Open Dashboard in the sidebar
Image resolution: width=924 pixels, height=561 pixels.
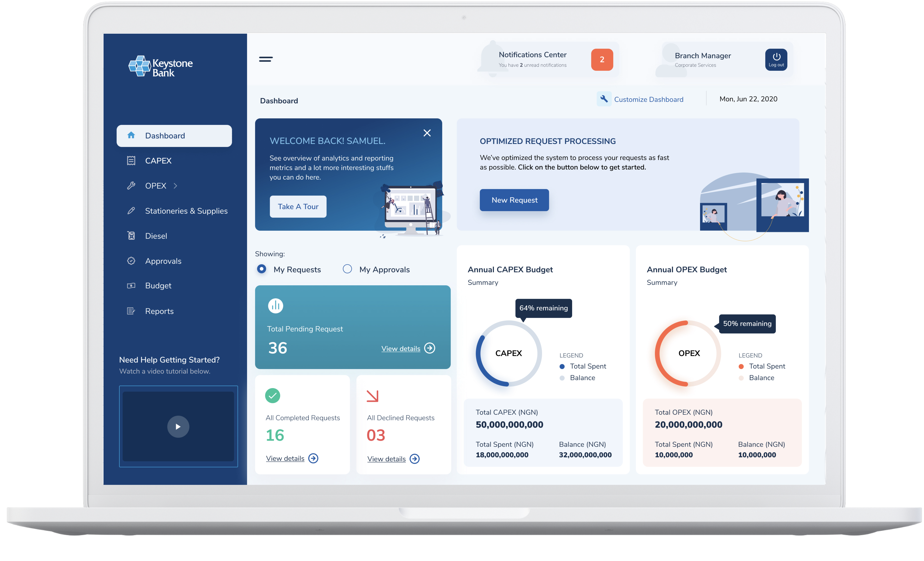(x=174, y=136)
